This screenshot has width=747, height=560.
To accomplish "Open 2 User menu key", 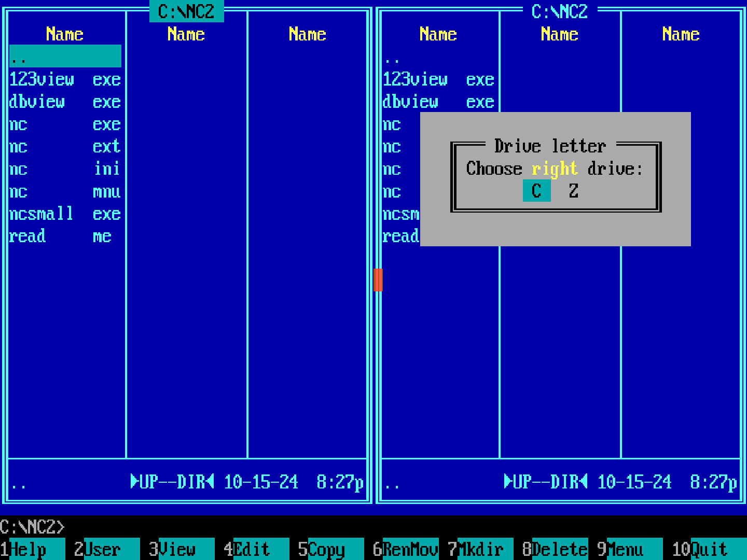I will 107,549.
